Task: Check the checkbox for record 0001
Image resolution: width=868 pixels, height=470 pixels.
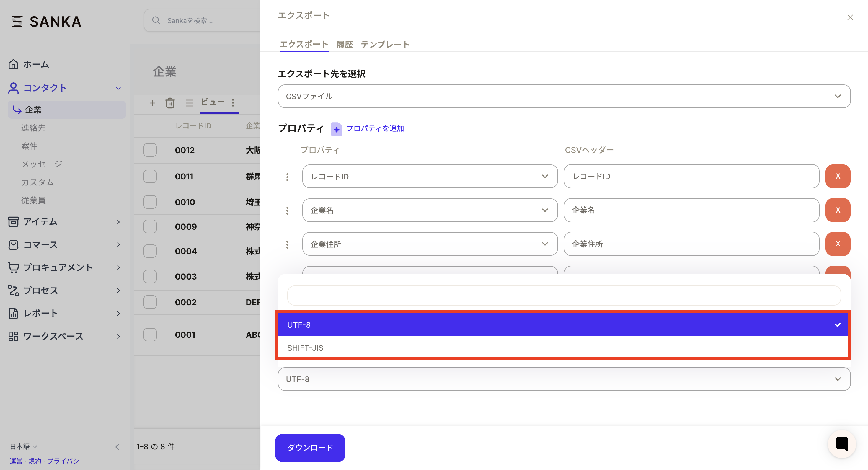Action: tap(150, 334)
